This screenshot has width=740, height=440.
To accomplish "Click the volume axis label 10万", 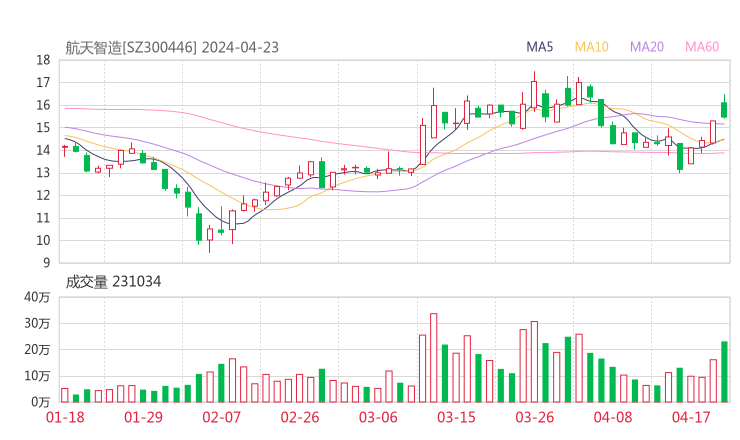I will [x=37, y=376].
